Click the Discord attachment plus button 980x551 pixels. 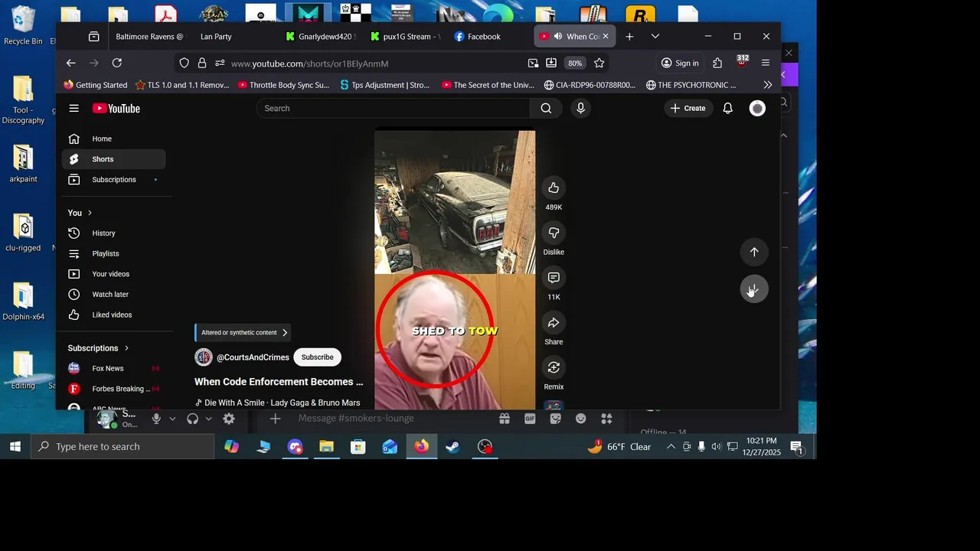[x=276, y=419]
